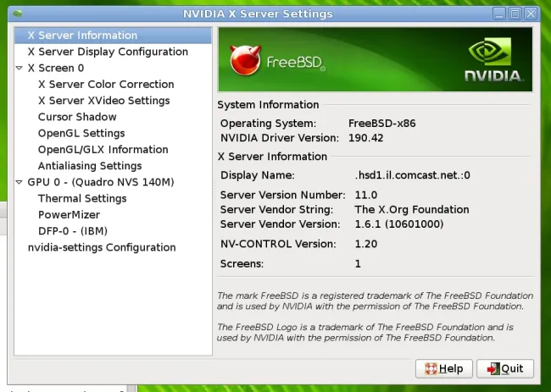Click the FreeBSD-x86 operating system value

(x=382, y=124)
